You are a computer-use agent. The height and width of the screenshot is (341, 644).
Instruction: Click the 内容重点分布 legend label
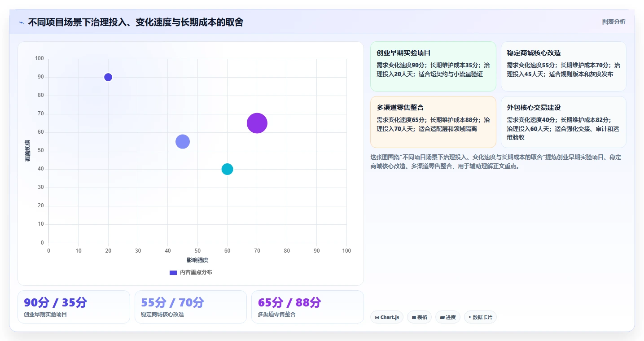pyautogui.click(x=196, y=272)
